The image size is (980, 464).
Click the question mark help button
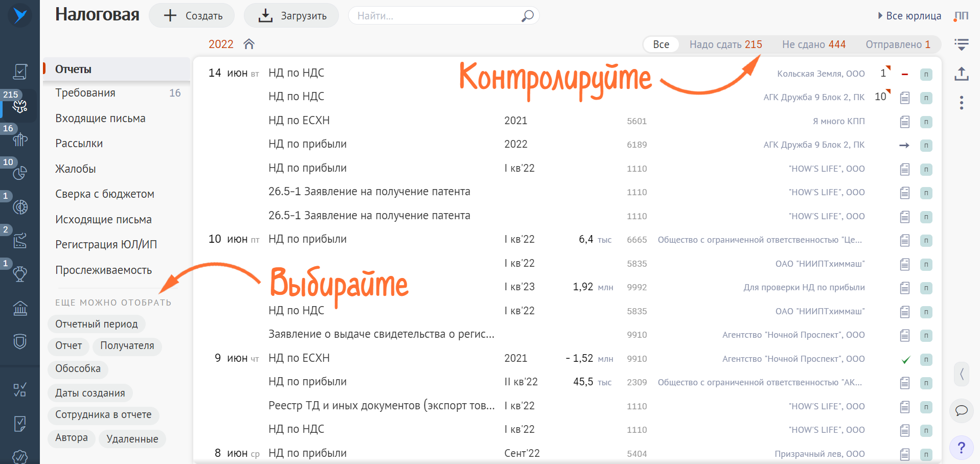coord(962,448)
